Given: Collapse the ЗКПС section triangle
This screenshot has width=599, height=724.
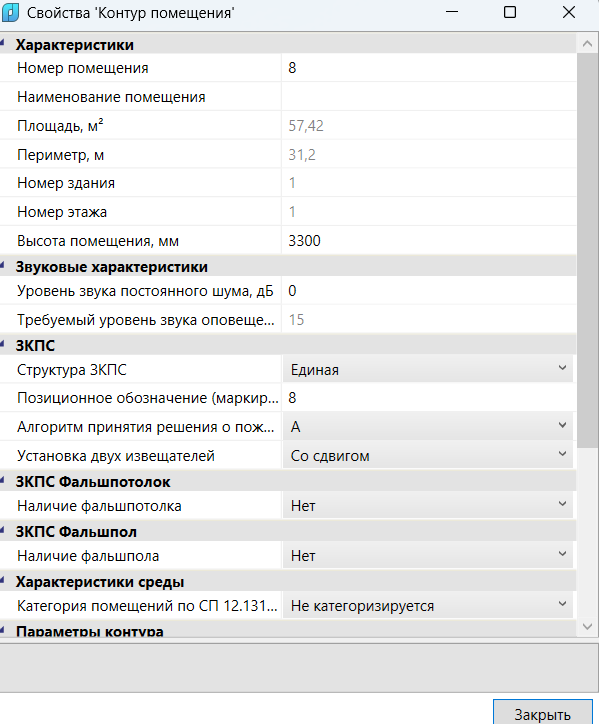Looking at the screenshot, I should coord(2,344).
